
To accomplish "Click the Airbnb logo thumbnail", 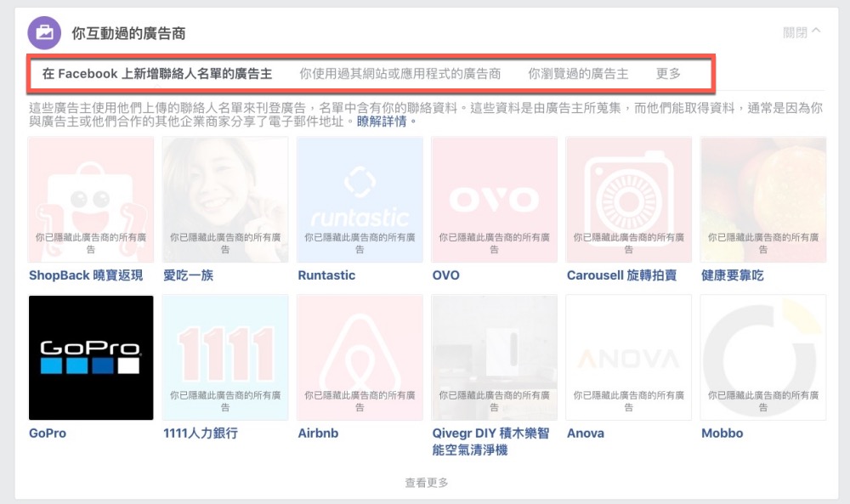I will pos(360,358).
